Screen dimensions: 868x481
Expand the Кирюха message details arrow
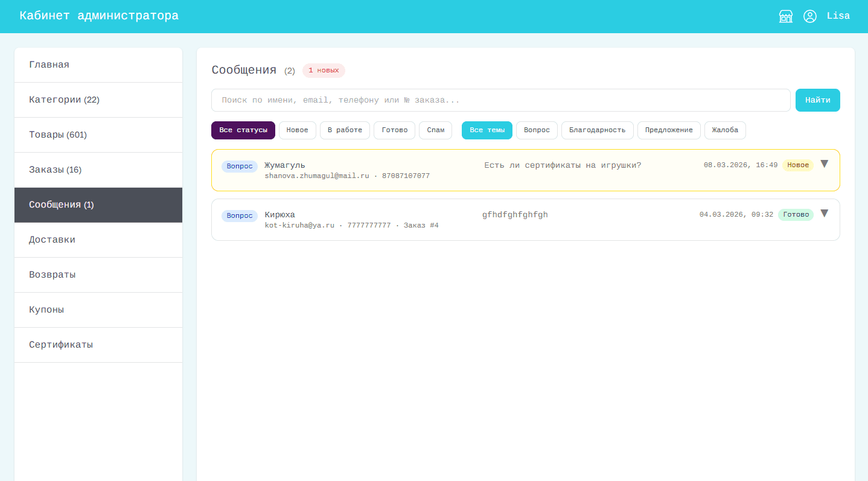pyautogui.click(x=824, y=214)
